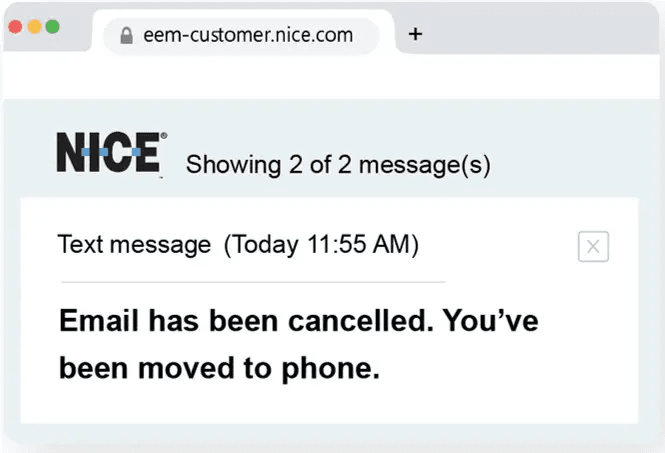The width and height of the screenshot is (665, 453).
Task: Click the "Text message" header label
Action: [134, 244]
